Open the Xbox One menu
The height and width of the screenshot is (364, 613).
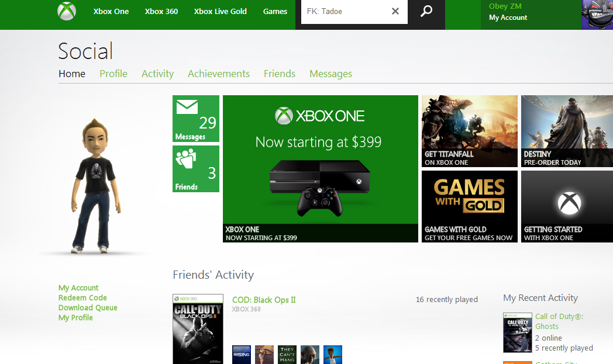tap(111, 12)
